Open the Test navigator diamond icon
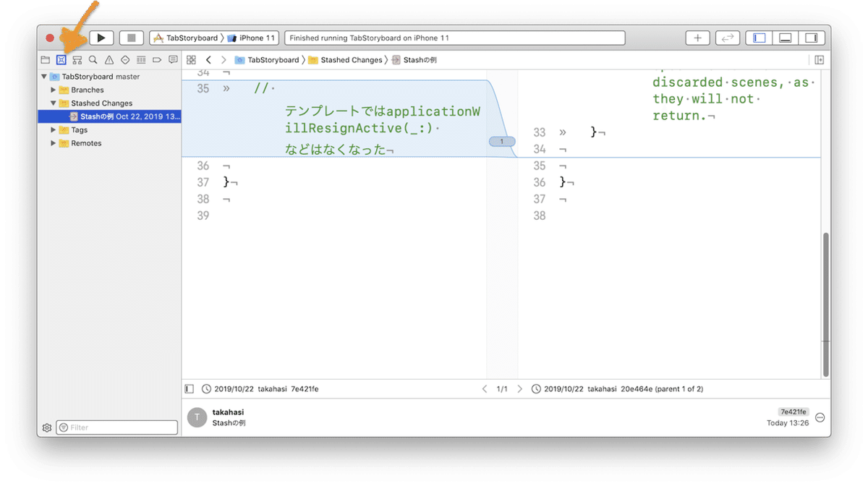 125,60
